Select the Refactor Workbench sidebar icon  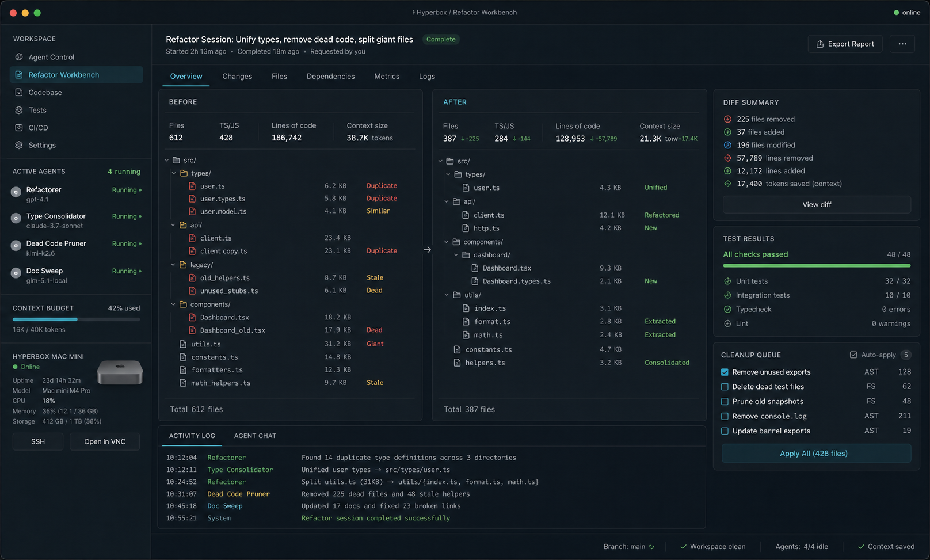click(19, 75)
